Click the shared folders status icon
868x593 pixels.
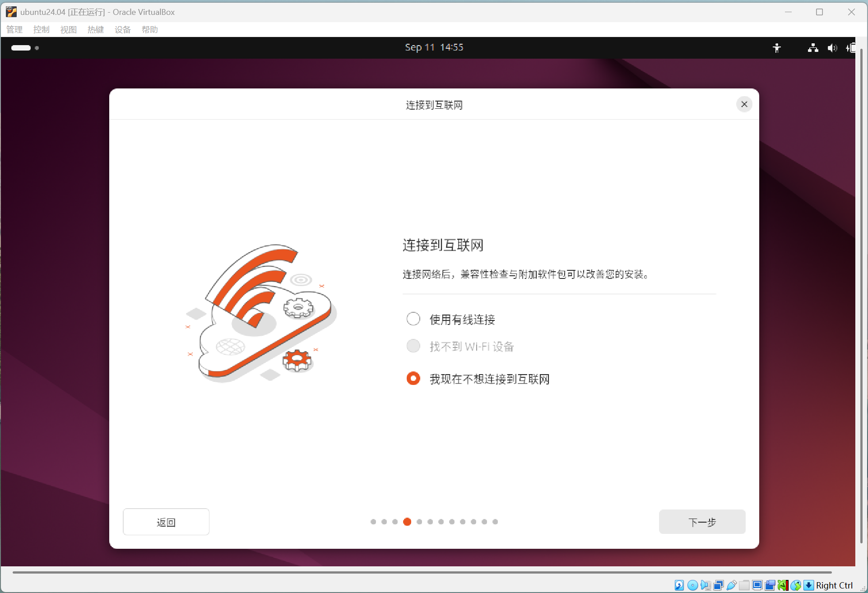click(744, 585)
